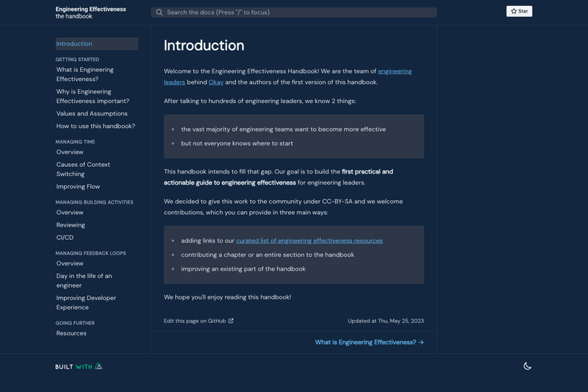Click the Star button with star icon
Screen dimensions: 588x392
pos(519,11)
